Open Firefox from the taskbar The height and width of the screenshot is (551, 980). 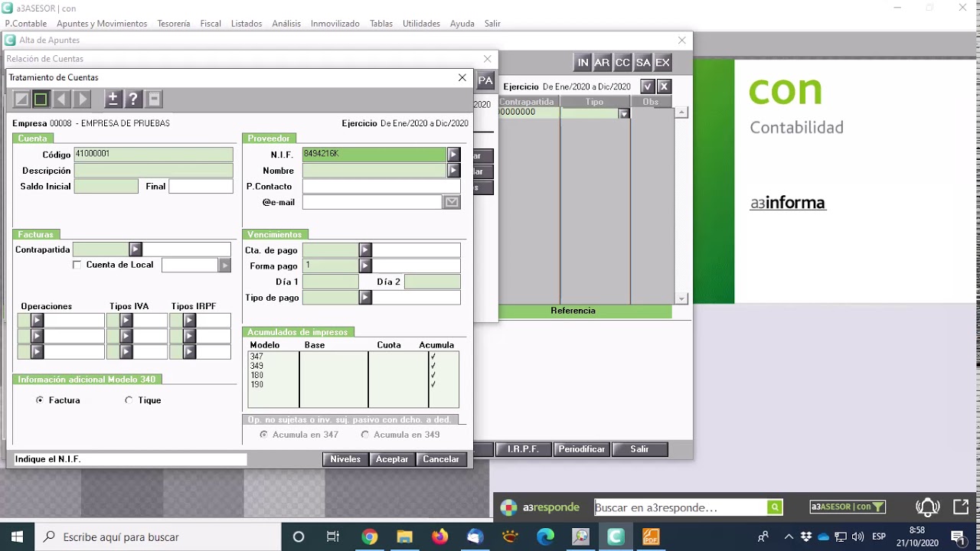439,536
